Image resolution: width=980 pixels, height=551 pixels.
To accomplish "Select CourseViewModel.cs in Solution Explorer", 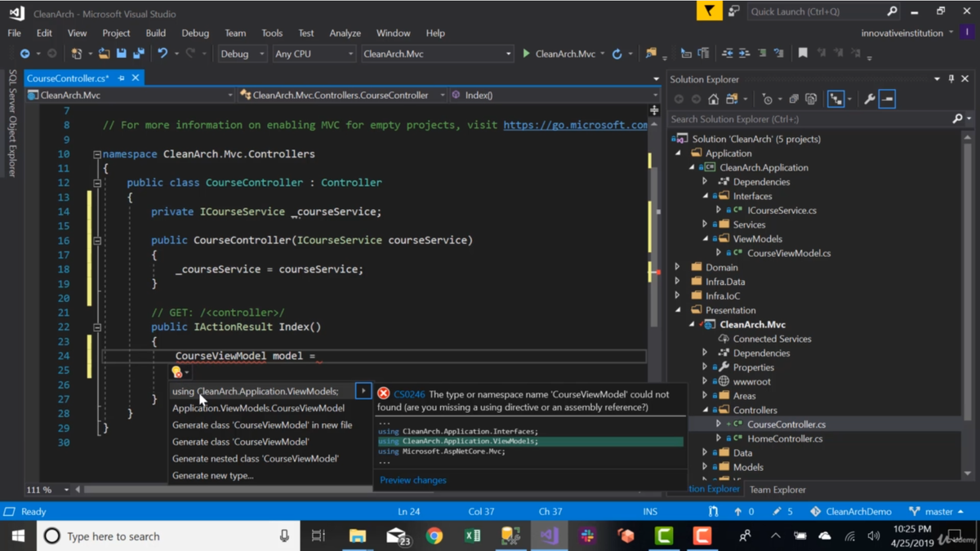I will point(789,253).
